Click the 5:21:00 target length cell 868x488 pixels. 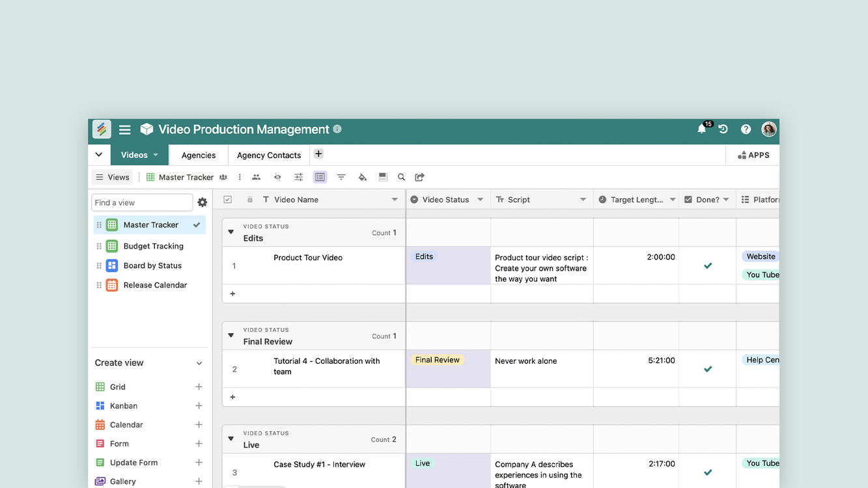636,369
